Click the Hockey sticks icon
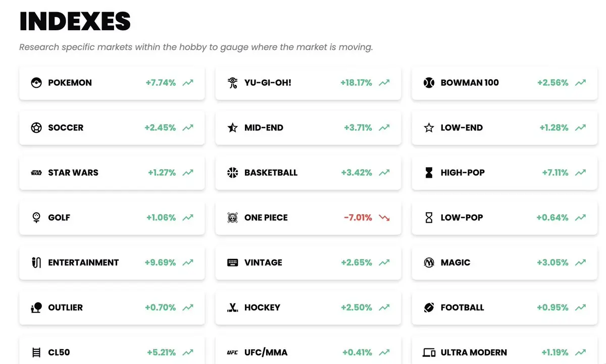The height and width of the screenshot is (364, 606). click(232, 307)
